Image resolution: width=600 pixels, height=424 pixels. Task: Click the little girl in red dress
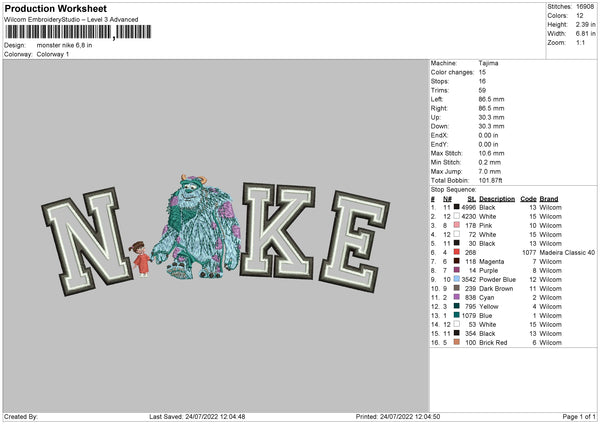coord(140,259)
